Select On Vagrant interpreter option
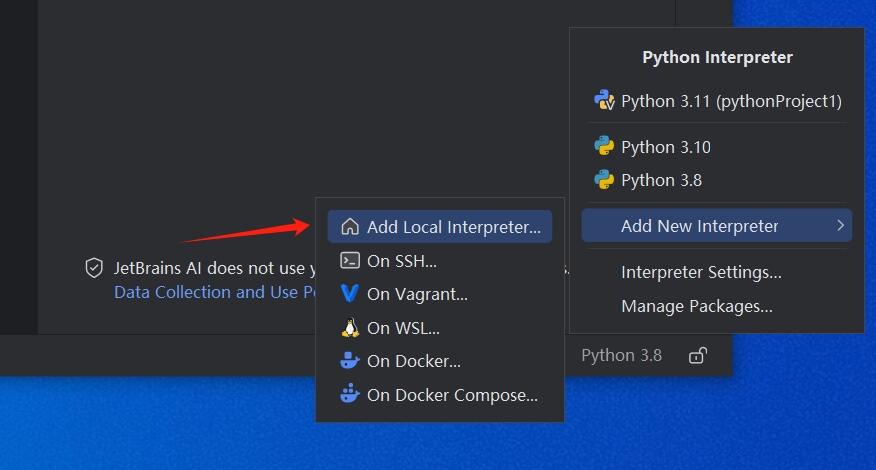Screen dimensions: 876x470 point(440,294)
